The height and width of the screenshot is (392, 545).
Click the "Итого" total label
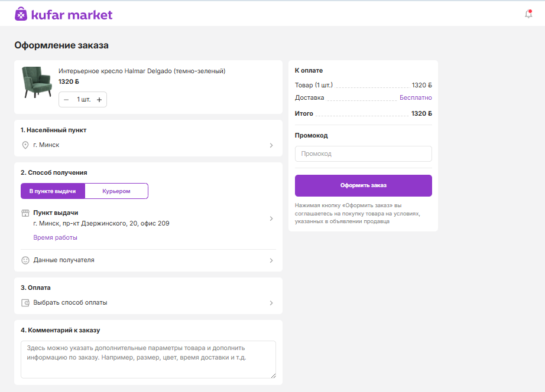point(304,113)
